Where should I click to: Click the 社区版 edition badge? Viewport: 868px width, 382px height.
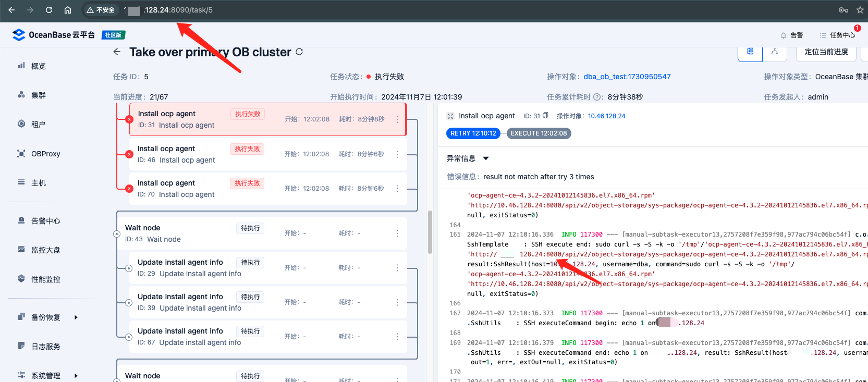click(x=113, y=35)
